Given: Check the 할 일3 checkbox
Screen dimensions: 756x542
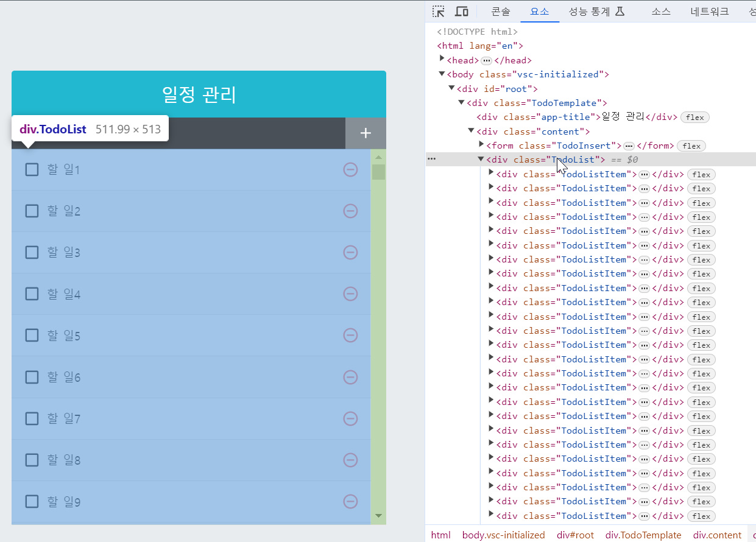Looking at the screenshot, I should [32, 252].
